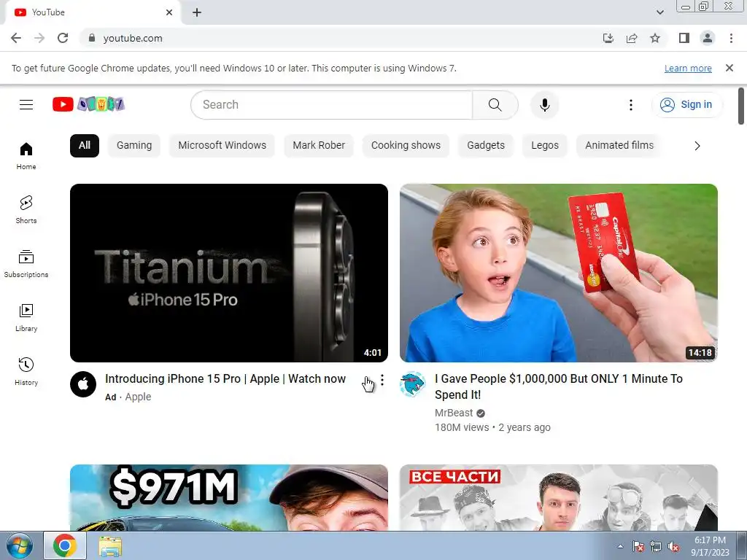This screenshot has height=560, width=747.
Task: Close the YouTube tab
Action: 169,12
